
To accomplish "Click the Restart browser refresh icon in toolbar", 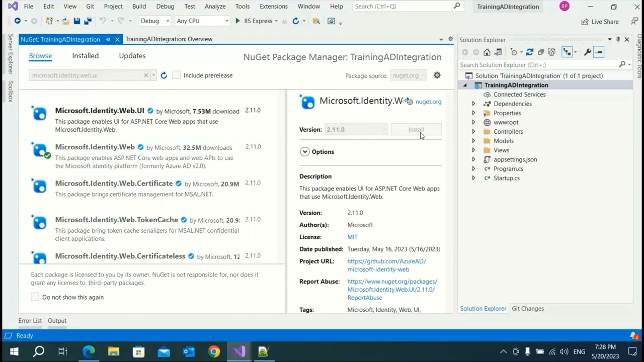I will [x=296, y=21].
